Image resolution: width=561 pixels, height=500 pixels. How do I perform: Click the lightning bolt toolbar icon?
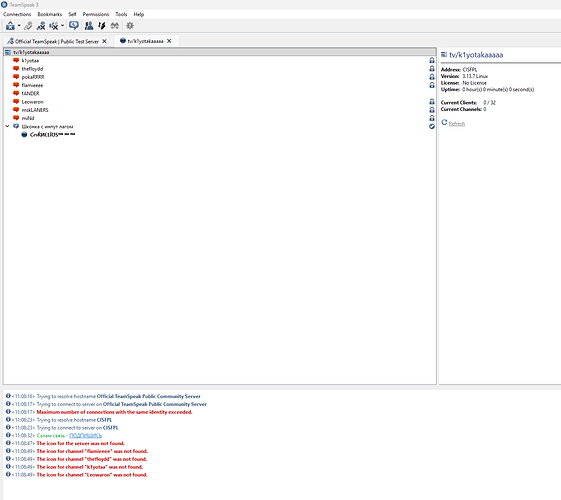[x=102, y=26]
